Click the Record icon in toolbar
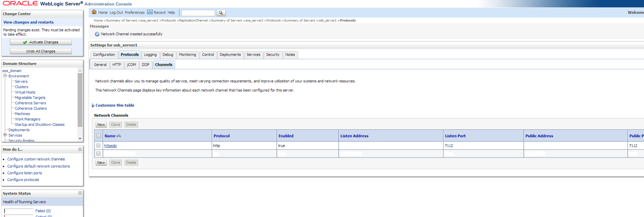The image size is (644, 217). point(150,12)
